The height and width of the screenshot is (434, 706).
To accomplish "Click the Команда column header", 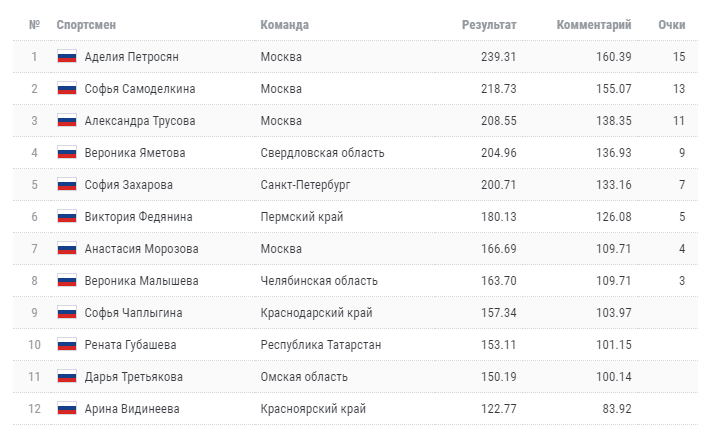I will pyautogui.click(x=285, y=25).
